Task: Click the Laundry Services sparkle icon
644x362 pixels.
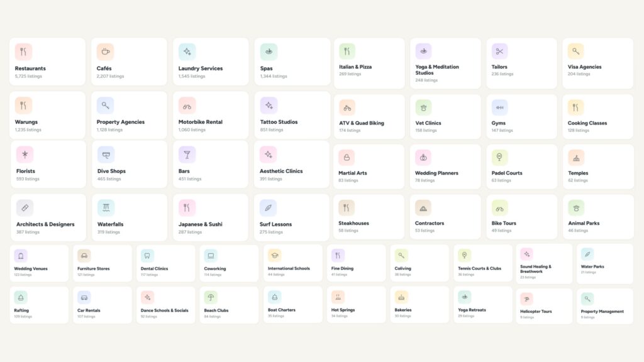Action: 187,52
